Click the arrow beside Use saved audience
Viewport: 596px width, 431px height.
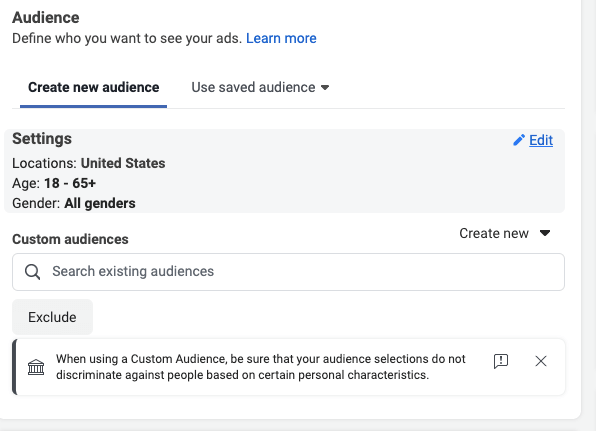[x=325, y=88]
